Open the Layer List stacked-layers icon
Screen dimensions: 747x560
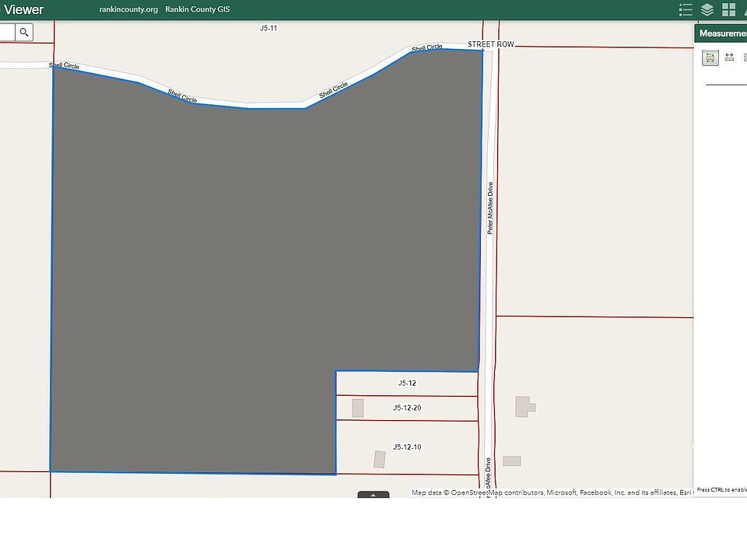(707, 10)
